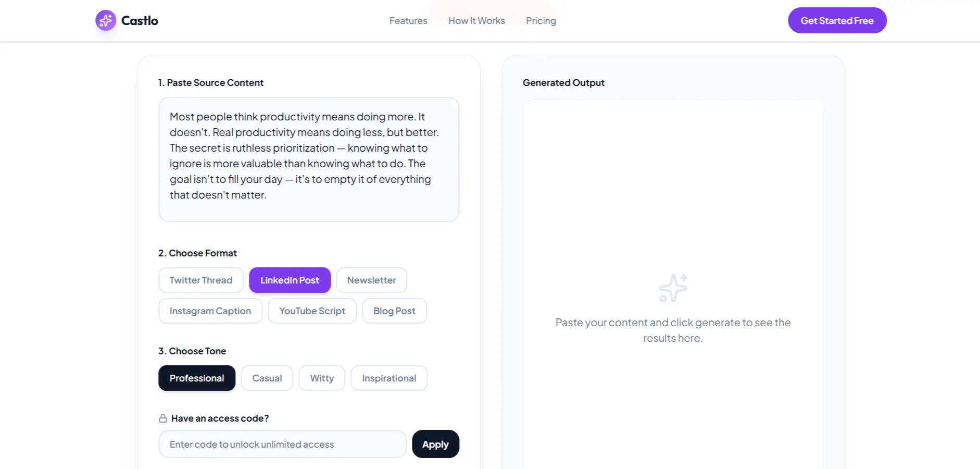Click the Get Started Free button
Image resolution: width=980 pixels, height=469 pixels.
837,20
